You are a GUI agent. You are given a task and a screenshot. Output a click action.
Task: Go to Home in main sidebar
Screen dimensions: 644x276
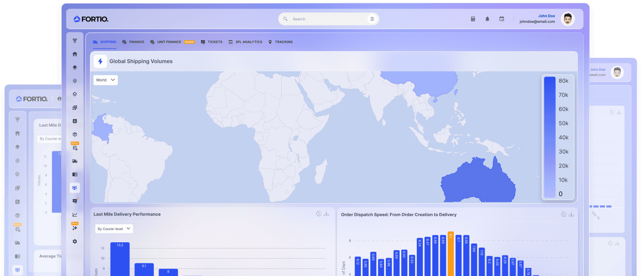coord(75,54)
